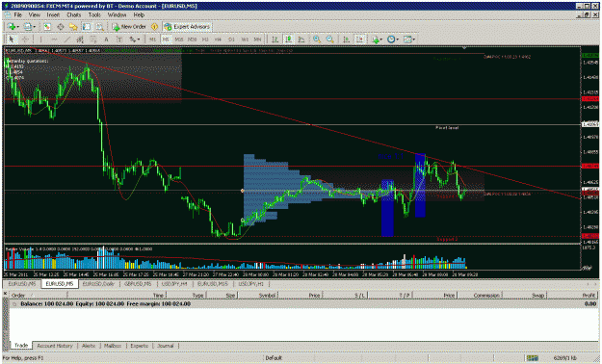The image size is (602, 364).
Task: Switch chart to Candlesticks icon
Action: (x=288, y=39)
